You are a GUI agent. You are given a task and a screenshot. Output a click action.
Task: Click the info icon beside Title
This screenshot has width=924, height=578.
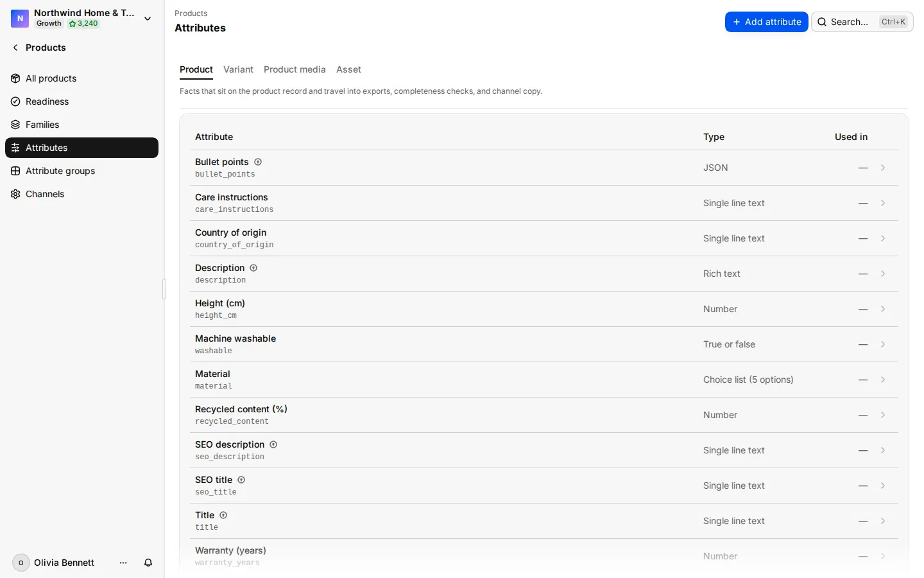[223, 515]
